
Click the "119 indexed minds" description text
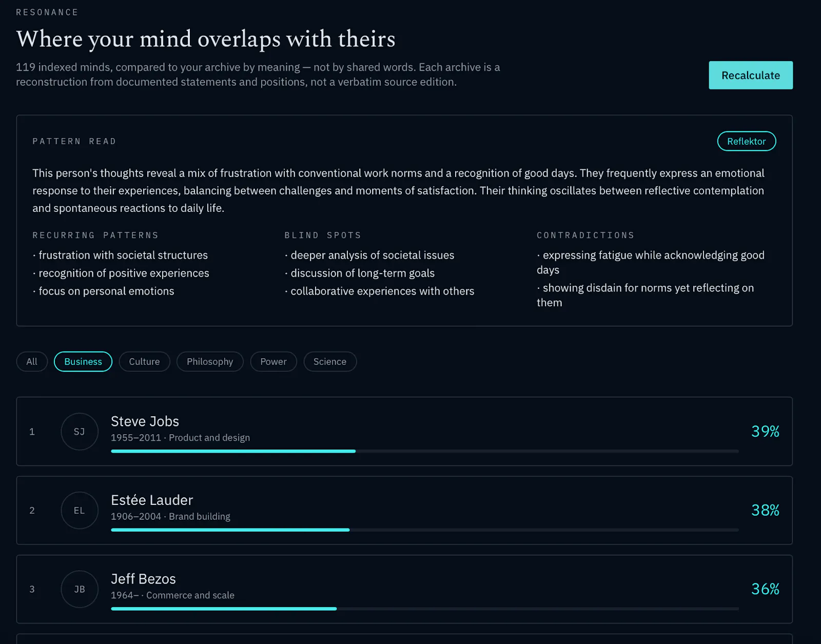258,74
